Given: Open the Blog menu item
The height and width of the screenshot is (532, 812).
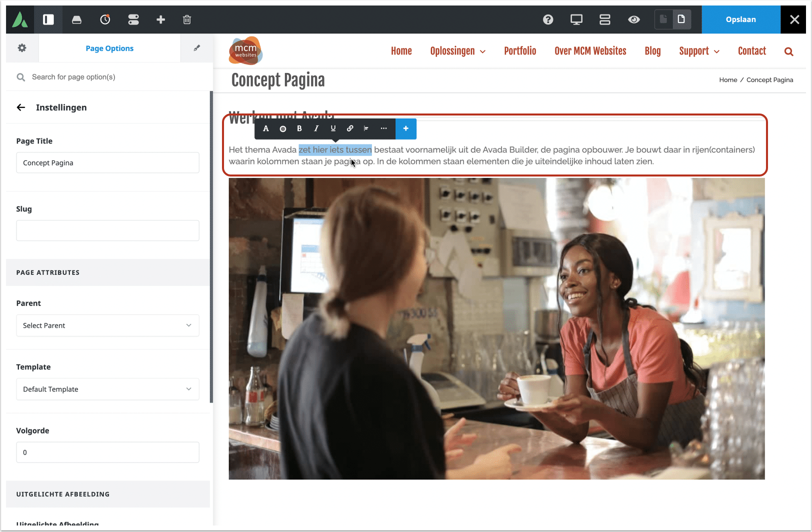Looking at the screenshot, I should (652, 51).
